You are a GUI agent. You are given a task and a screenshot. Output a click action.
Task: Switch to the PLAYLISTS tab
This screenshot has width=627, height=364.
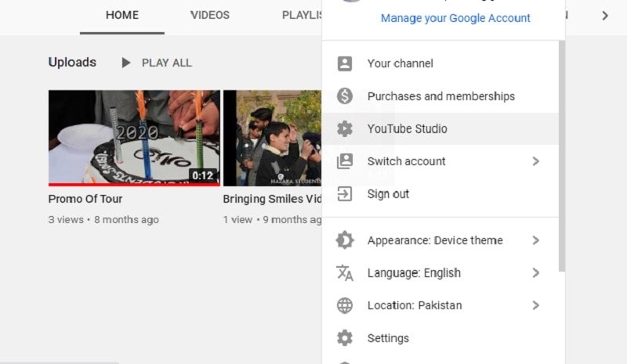pyautogui.click(x=302, y=15)
